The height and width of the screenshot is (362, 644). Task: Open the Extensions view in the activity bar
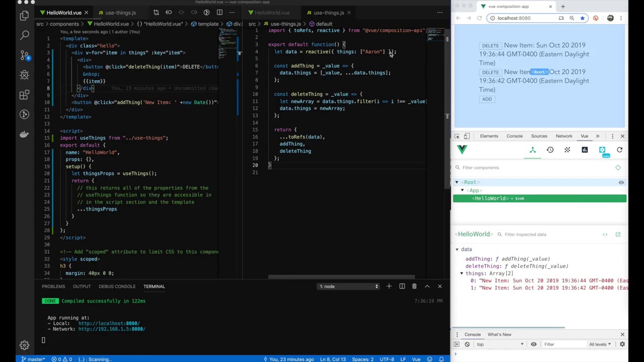click(24, 95)
